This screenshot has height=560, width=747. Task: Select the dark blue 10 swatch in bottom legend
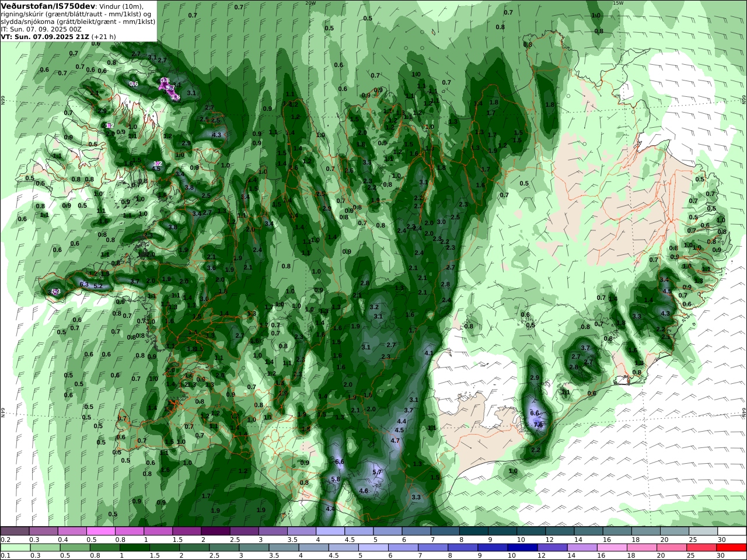523,547
